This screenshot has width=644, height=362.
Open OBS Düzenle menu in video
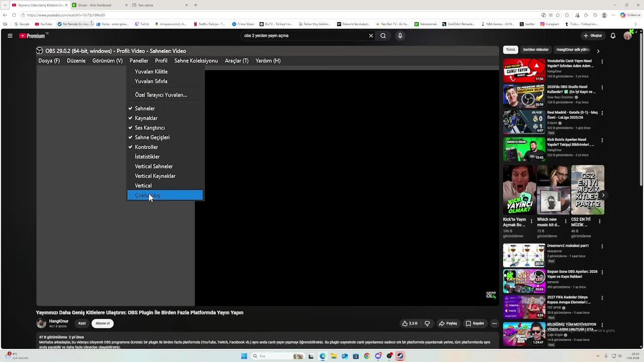tap(76, 61)
